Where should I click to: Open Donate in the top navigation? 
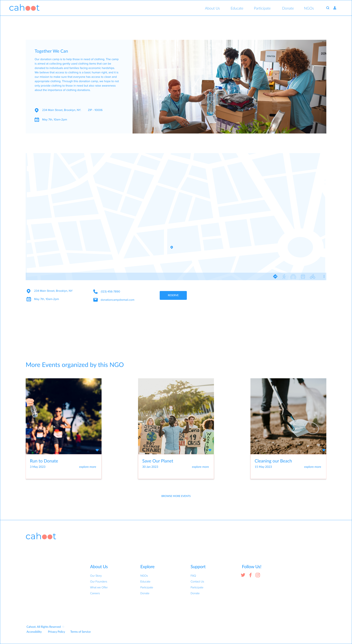click(x=288, y=8)
